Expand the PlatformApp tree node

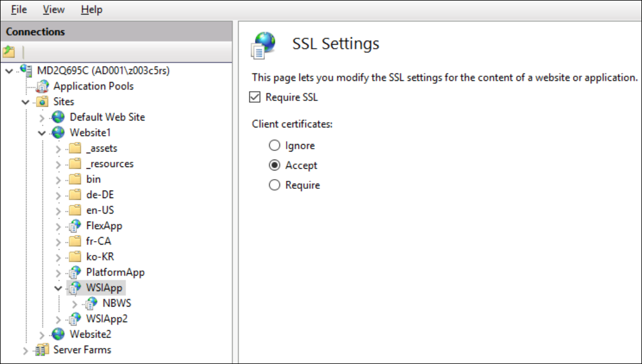[x=58, y=273]
